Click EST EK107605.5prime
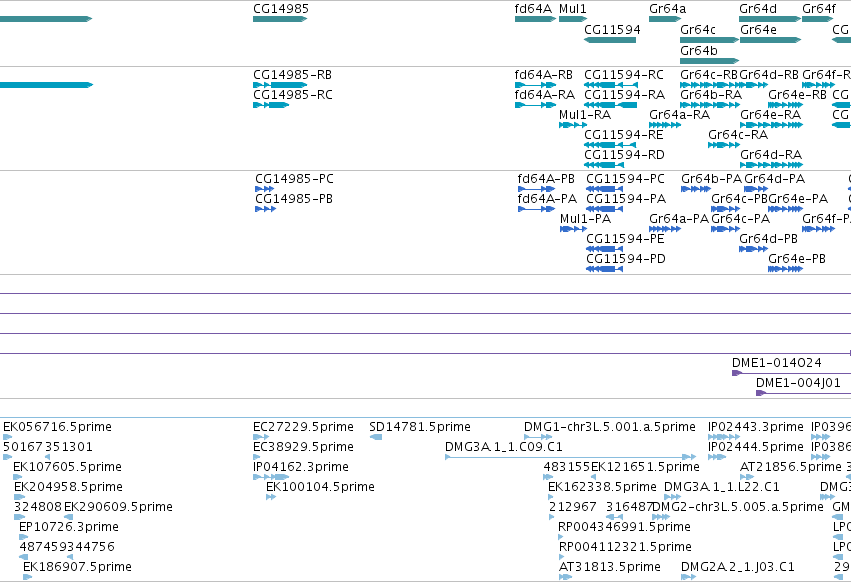851x582 pixels. [17, 477]
